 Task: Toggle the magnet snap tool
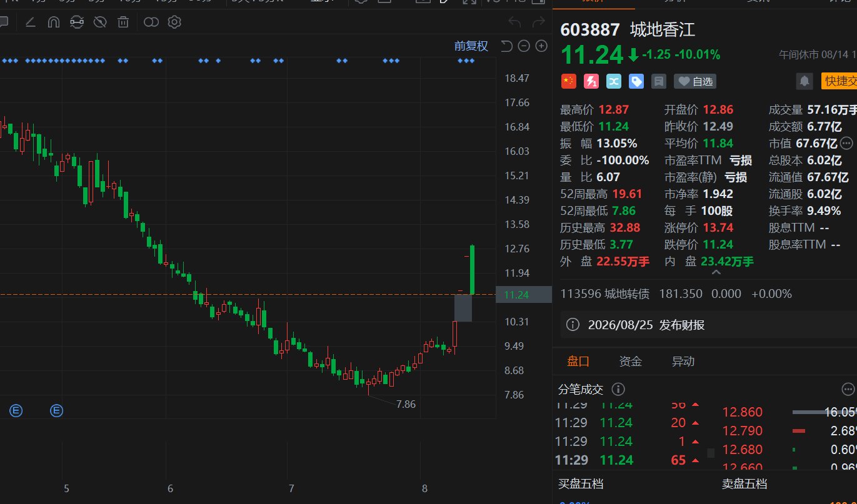(x=54, y=22)
